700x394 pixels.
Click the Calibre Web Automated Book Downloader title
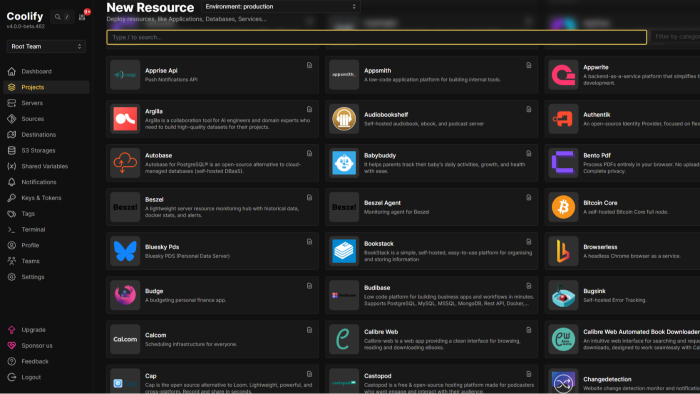click(642, 332)
